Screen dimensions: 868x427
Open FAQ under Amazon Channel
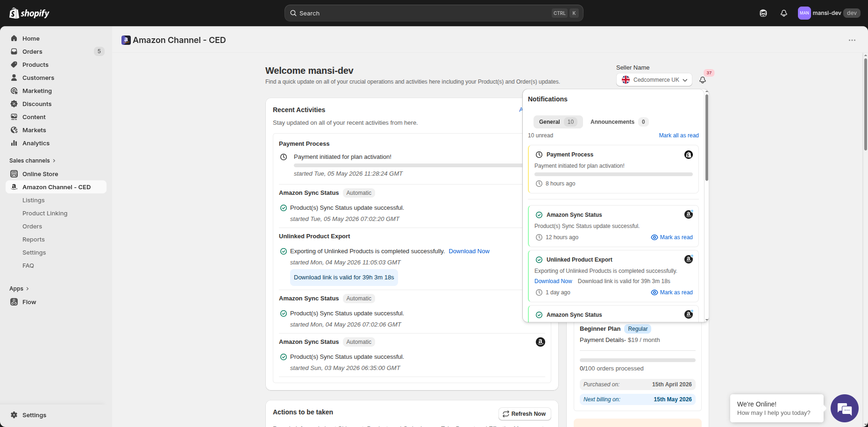[x=28, y=265]
